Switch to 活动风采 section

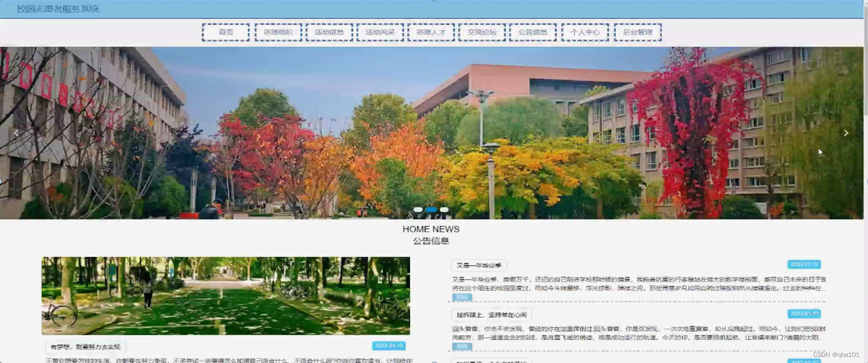coord(380,32)
